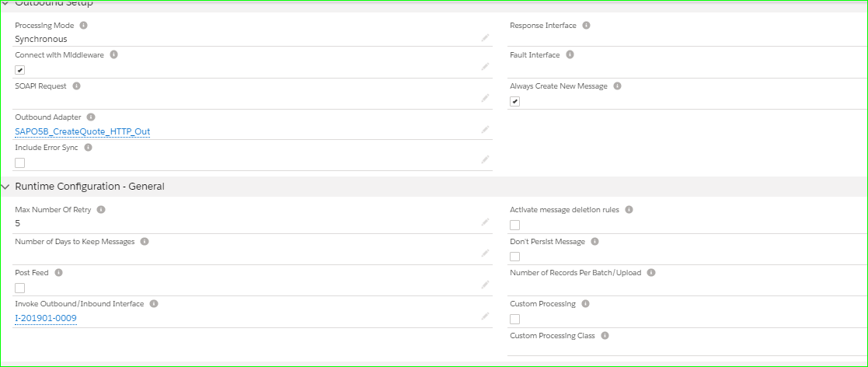This screenshot has width=868, height=367.
Task: Enable Don't Persist Message checkbox
Action: (x=515, y=257)
